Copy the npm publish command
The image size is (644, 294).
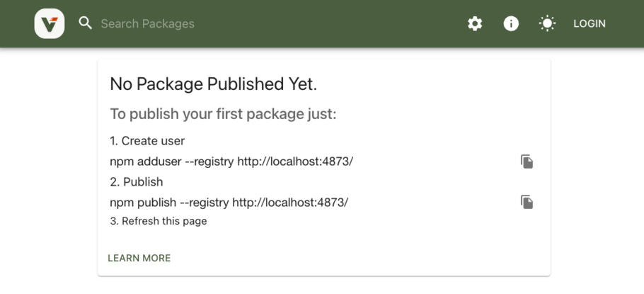(527, 202)
